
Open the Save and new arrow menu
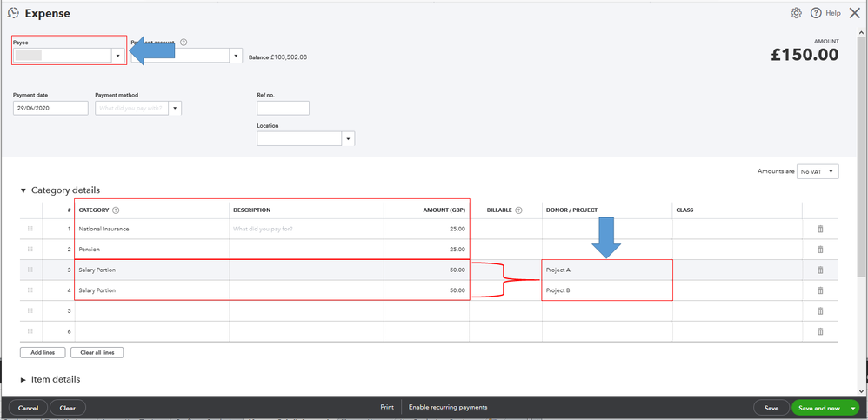[x=853, y=409]
